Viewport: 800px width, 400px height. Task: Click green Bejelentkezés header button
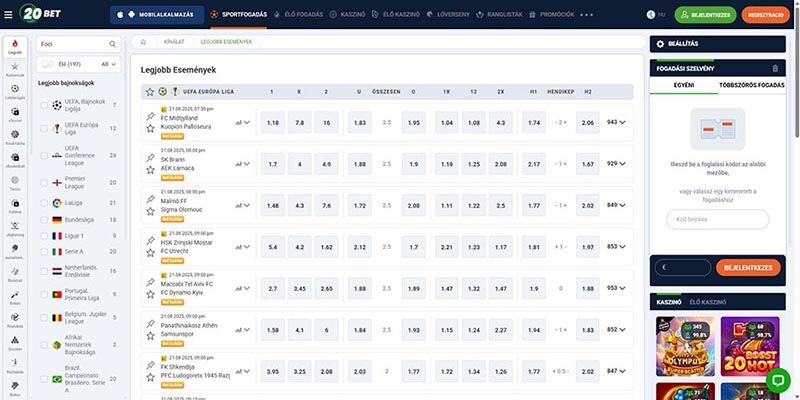click(x=706, y=15)
